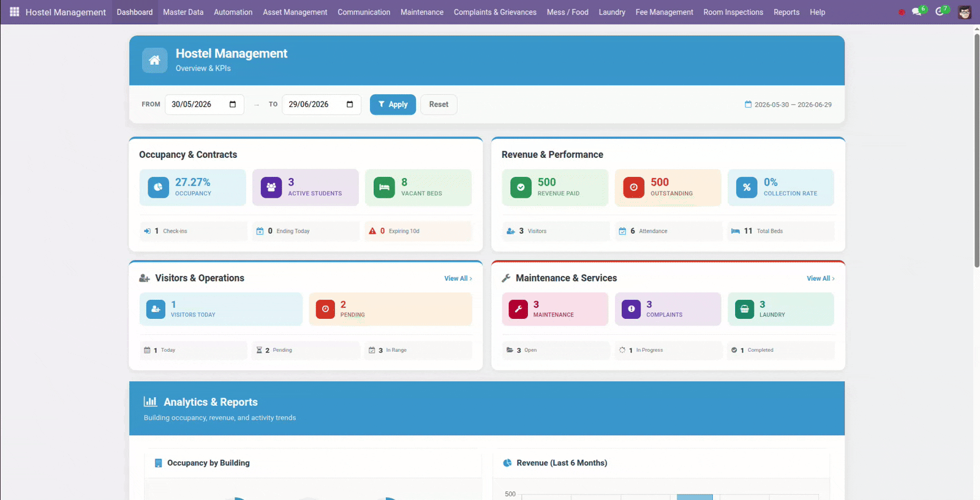Click the Total Beds bed icon
The height and width of the screenshot is (500, 980).
click(736, 231)
